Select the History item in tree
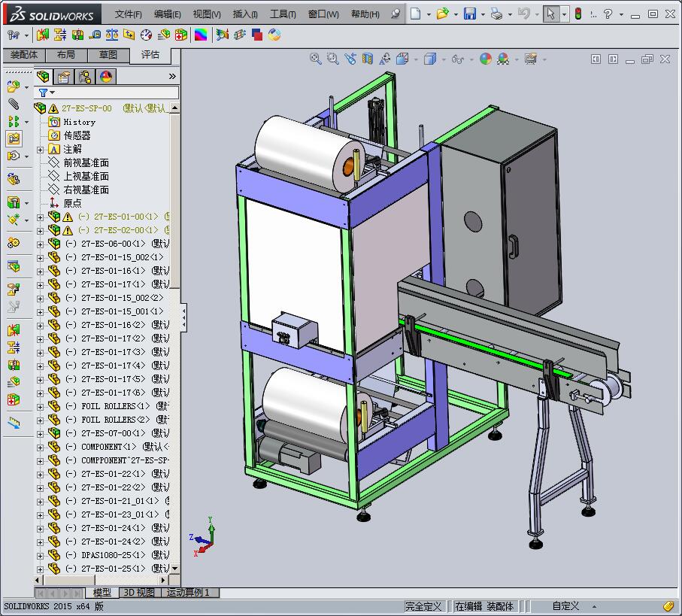 click(x=79, y=123)
